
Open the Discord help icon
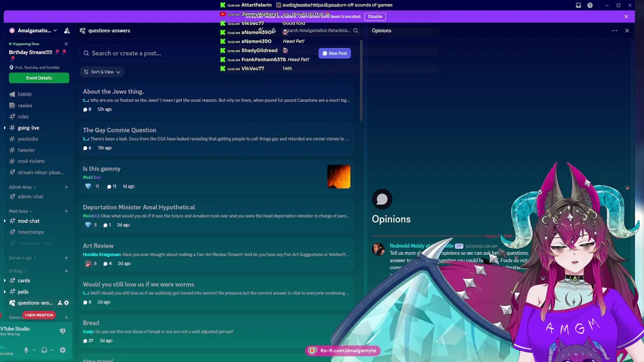(590, 6)
